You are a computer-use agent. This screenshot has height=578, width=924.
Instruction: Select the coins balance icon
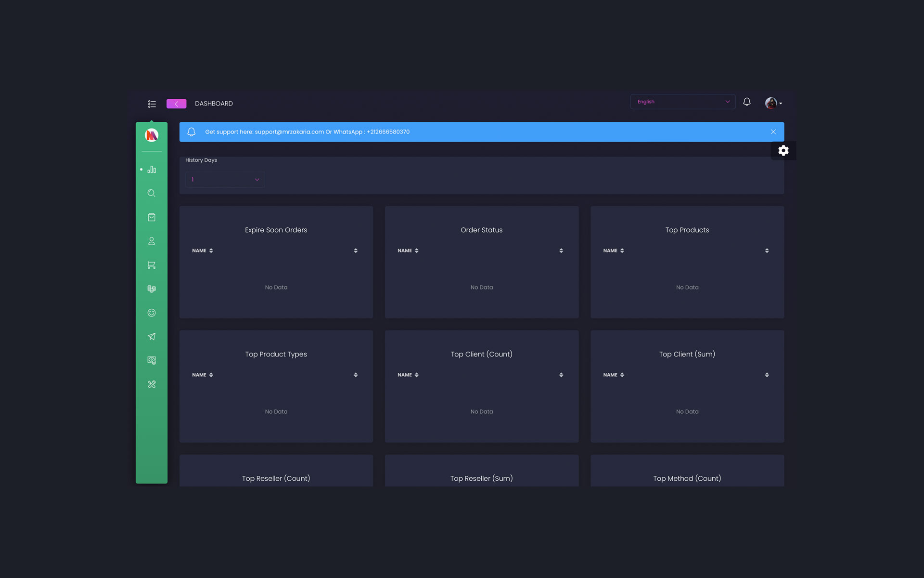click(x=152, y=289)
